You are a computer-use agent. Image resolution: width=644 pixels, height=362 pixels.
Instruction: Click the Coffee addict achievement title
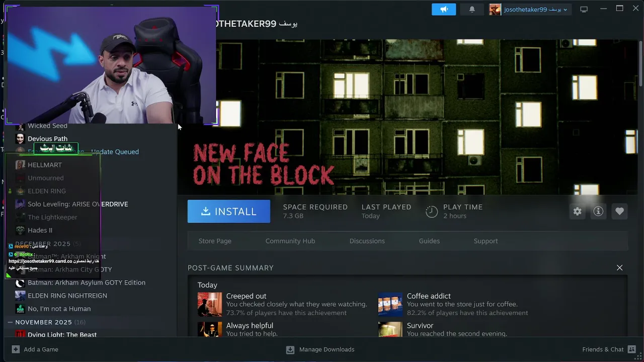pos(429,296)
